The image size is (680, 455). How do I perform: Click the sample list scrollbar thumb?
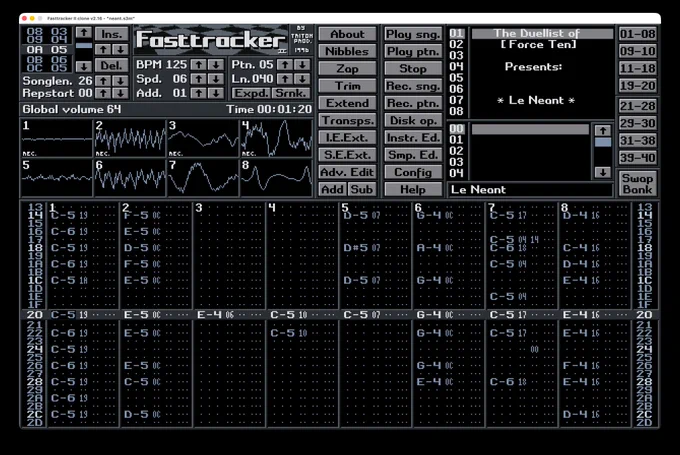point(602,142)
